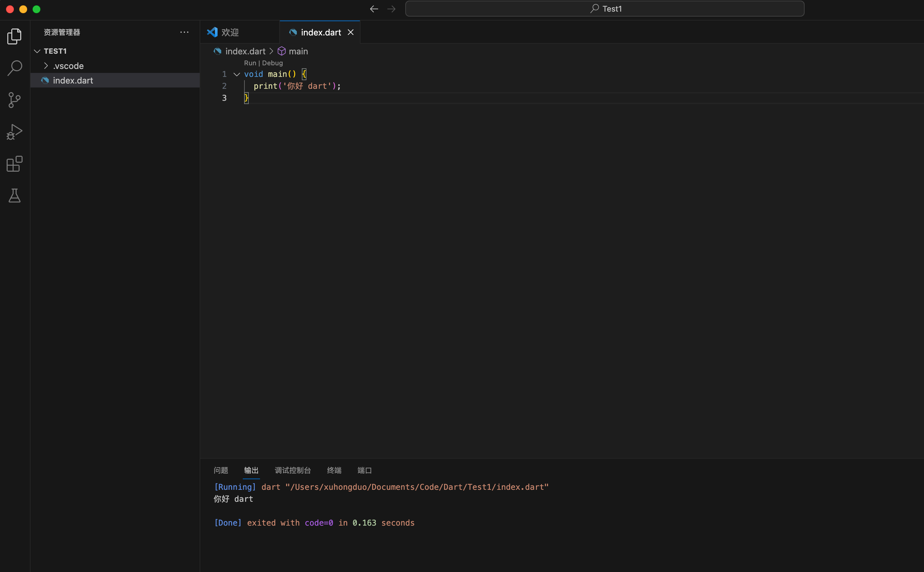Click the Dart icon on index.dart tab
Image resolution: width=924 pixels, height=572 pixels.
293,32
